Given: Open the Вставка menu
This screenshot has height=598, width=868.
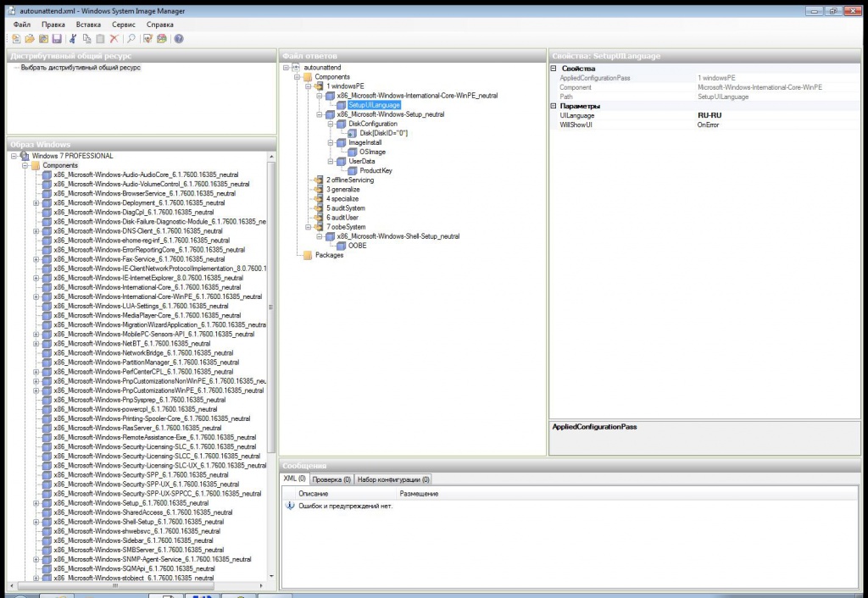Looking at the screenshot, I should coord(88,25).
